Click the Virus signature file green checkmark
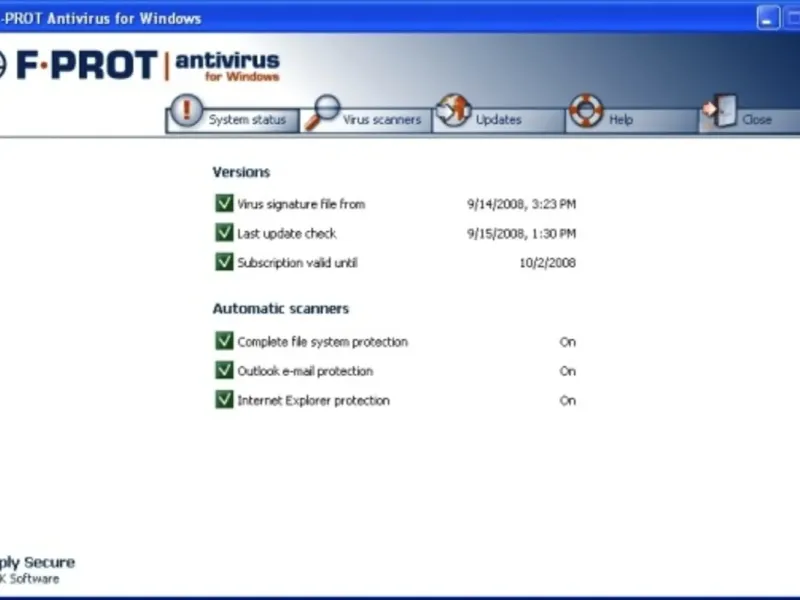The width and height of the screenshot is (800, 600). pos(224,203)
